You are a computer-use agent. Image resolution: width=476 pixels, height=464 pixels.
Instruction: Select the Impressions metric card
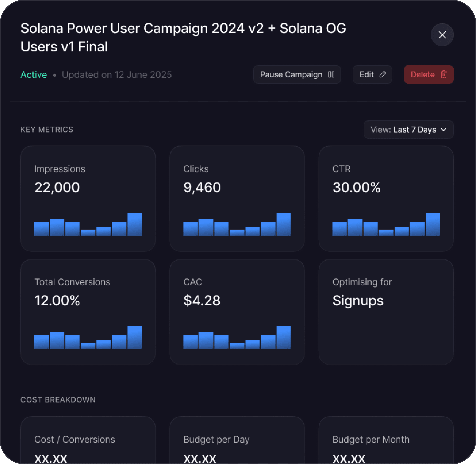coord(88,198)
